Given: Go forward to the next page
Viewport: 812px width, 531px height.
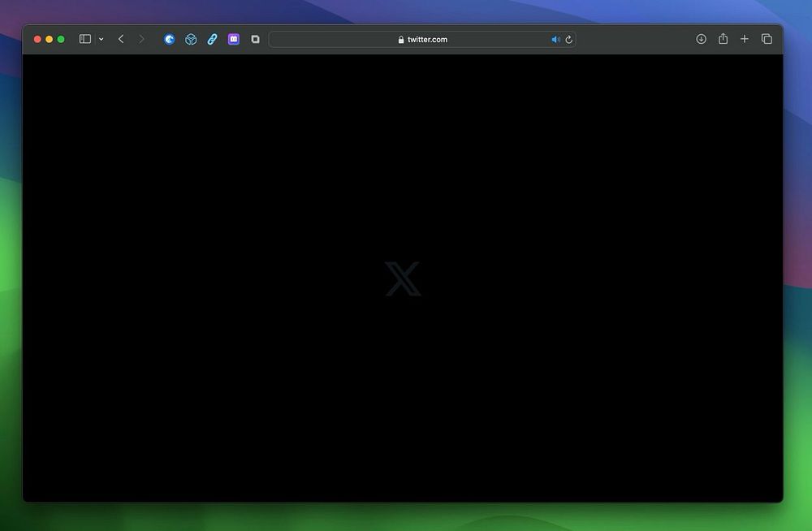Looking at the screenshot, I should tap(141, 39).
